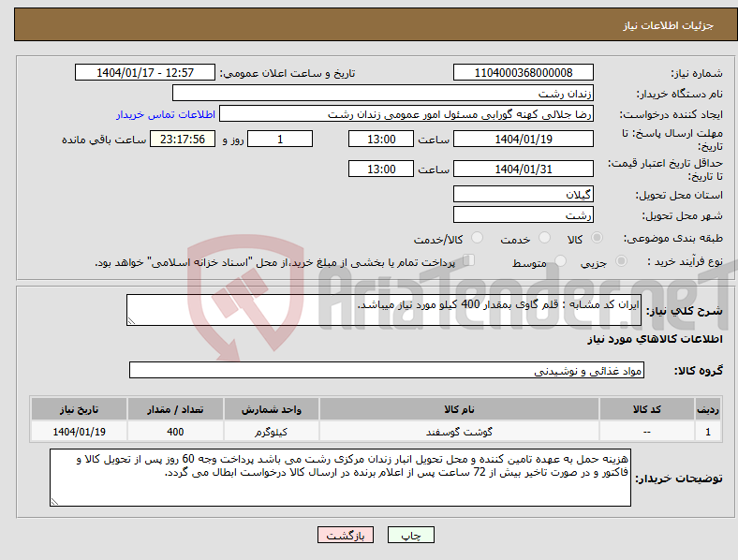Click the تعداد / مقدار column header
The height and width of the screenshot is (560, 738).
tap(175, 409)
